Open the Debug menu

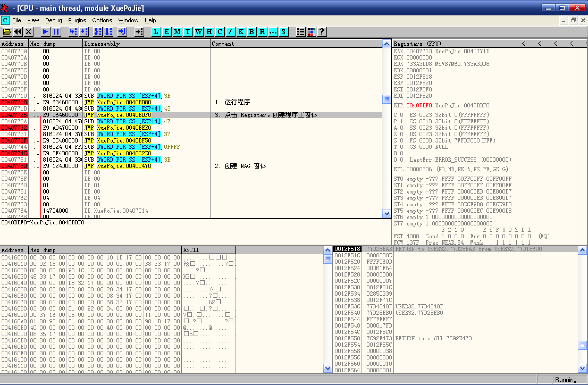53,20
